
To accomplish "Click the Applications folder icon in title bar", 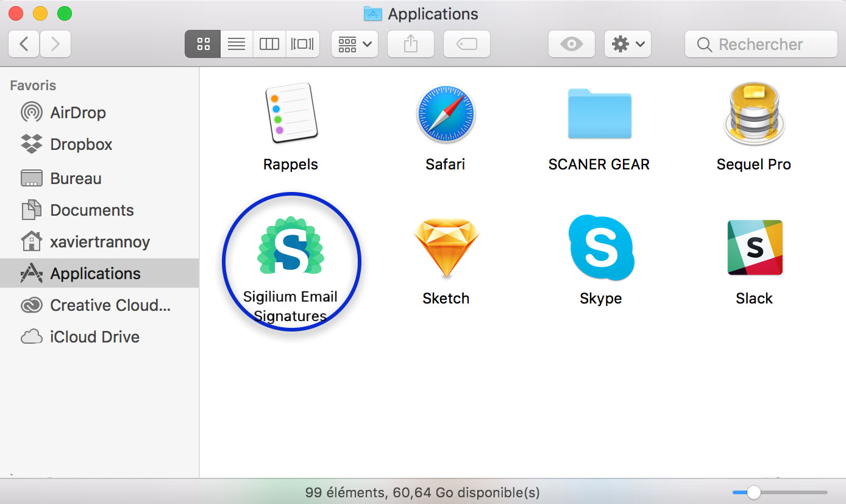I will tap(372, 13).
